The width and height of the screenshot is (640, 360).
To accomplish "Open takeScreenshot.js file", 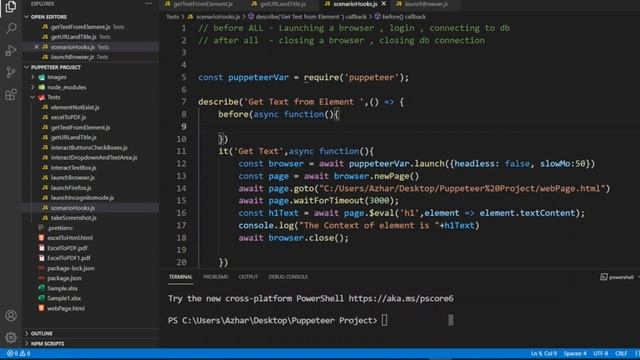I will coord(73,218).
